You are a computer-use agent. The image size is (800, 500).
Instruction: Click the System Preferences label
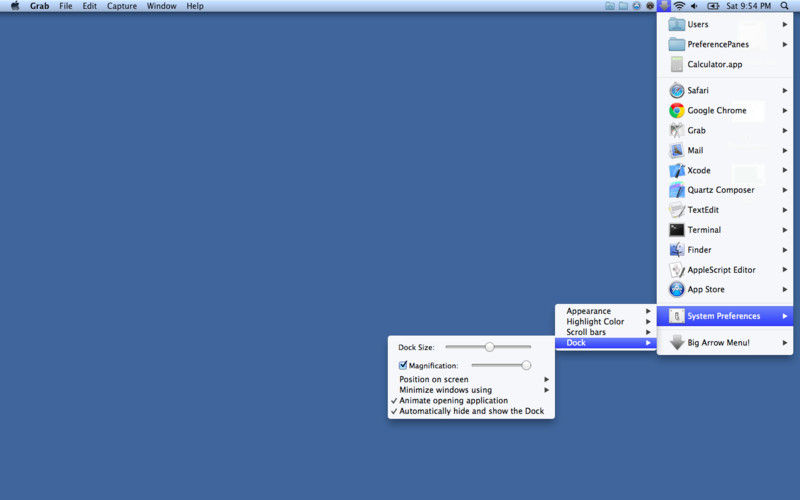(x=723, y=316)
